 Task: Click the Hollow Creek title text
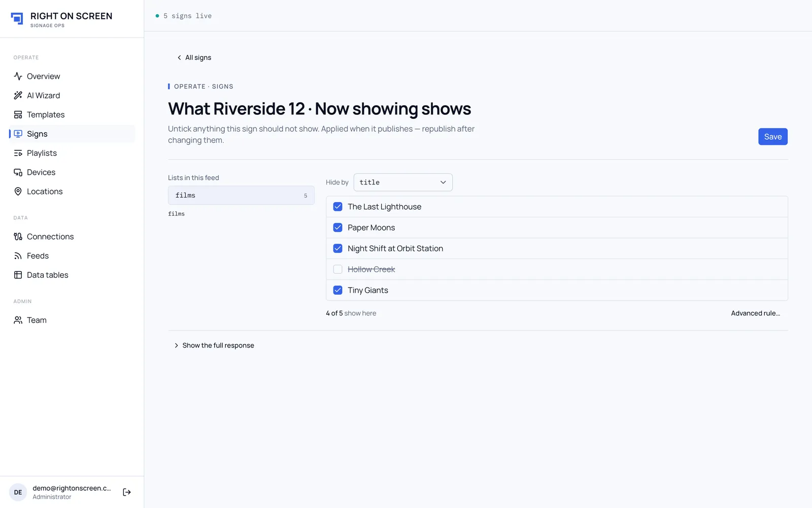click(371, 269)
